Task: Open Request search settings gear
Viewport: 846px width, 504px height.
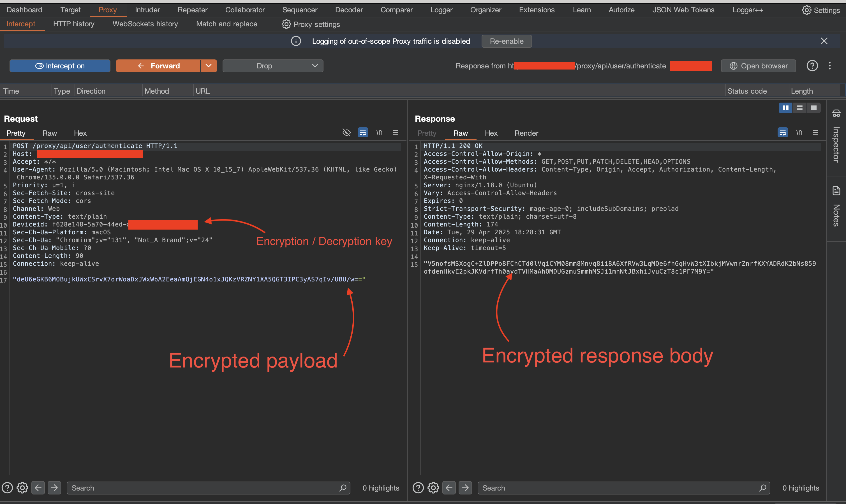Action: pyautogui.click(x=22, y=488)
